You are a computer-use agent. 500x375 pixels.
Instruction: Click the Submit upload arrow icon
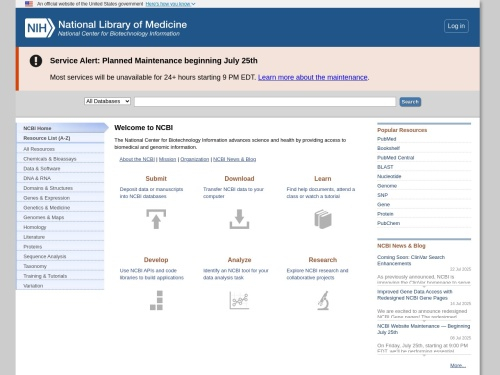[x=156, y=219]
